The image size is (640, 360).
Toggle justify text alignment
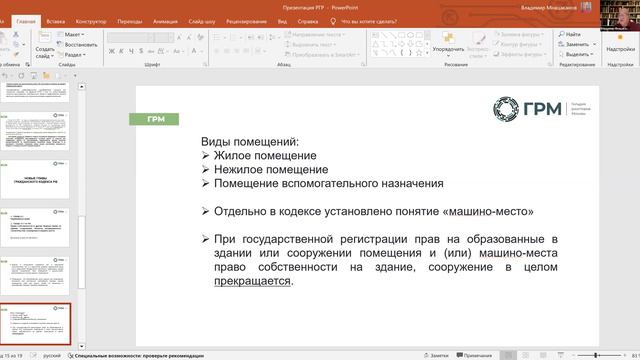246,51
